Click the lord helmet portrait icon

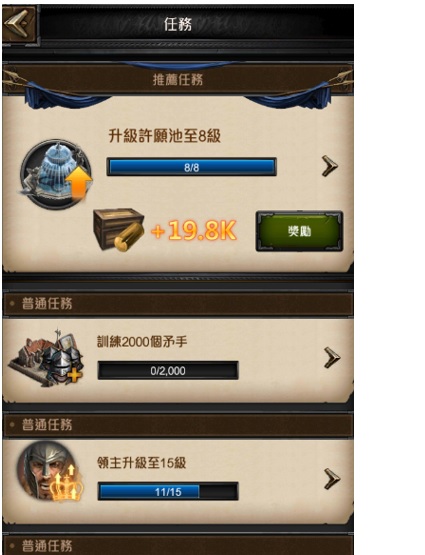coord(51,471)
